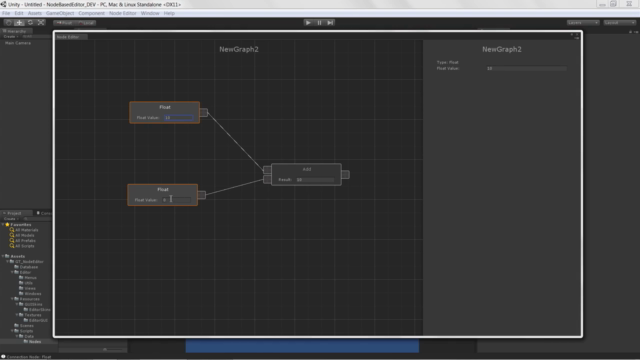Open the File menu
Screen dimensions: 640x360
6,13
